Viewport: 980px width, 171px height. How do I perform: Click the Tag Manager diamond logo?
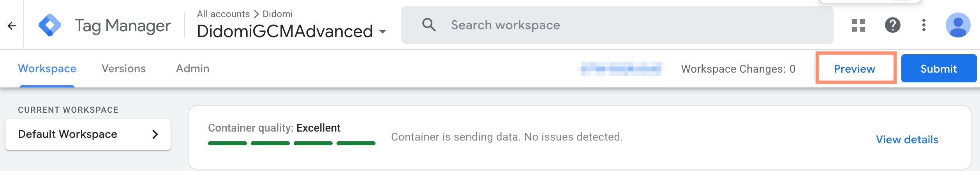[49, 25]
